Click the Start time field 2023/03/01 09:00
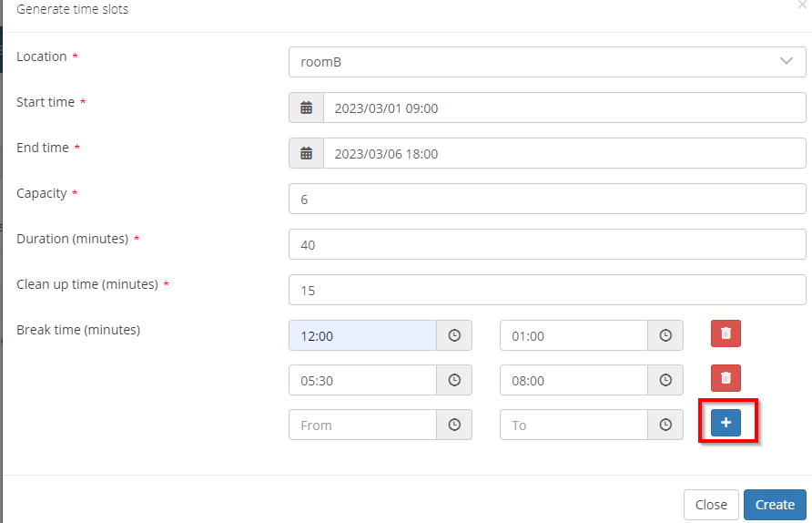Image resolution: width=812 pixels, height=523 pixels. coord(564,108)
